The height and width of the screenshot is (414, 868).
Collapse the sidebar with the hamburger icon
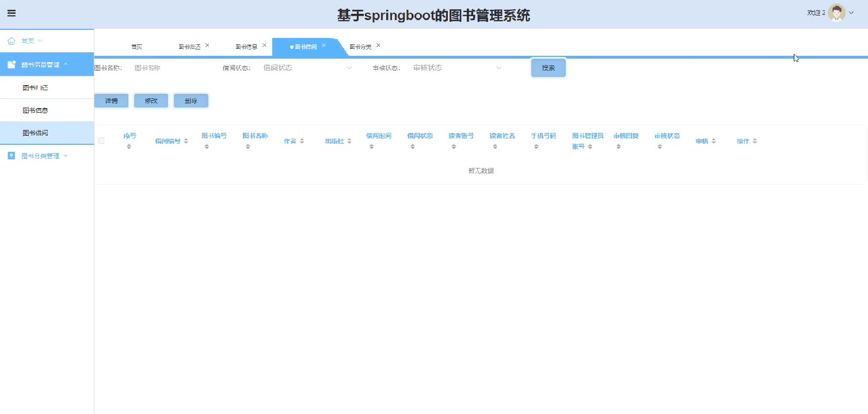point(11,13)
